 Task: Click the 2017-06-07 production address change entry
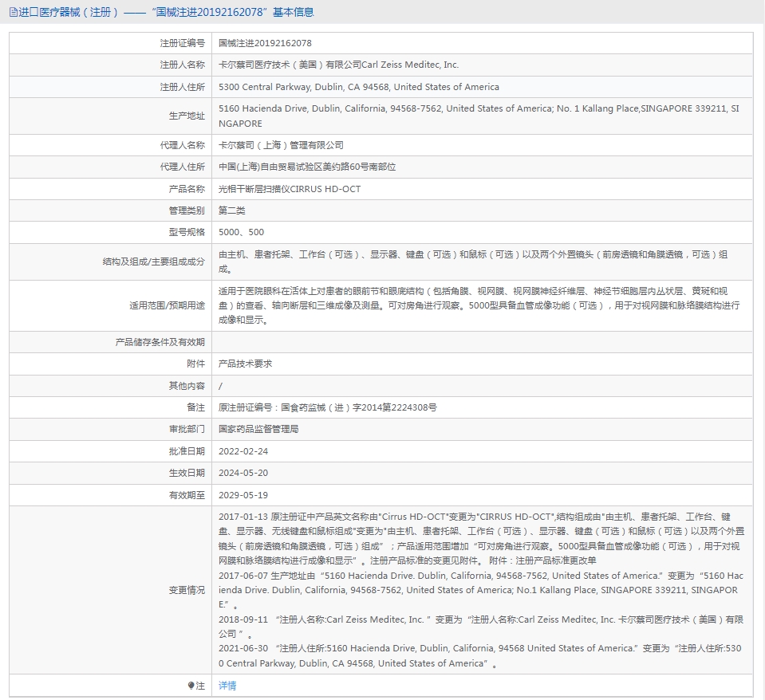coord(481,590)
